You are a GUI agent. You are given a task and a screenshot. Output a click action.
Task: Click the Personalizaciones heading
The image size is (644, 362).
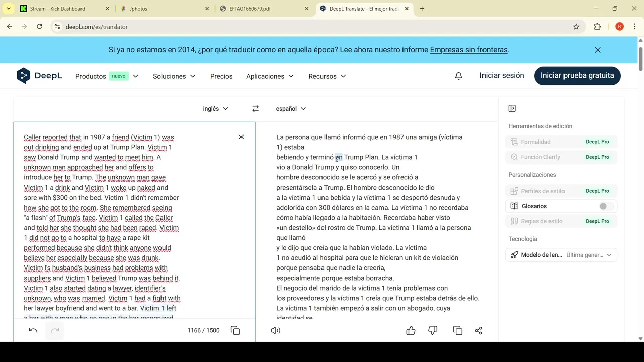point(532,175)
